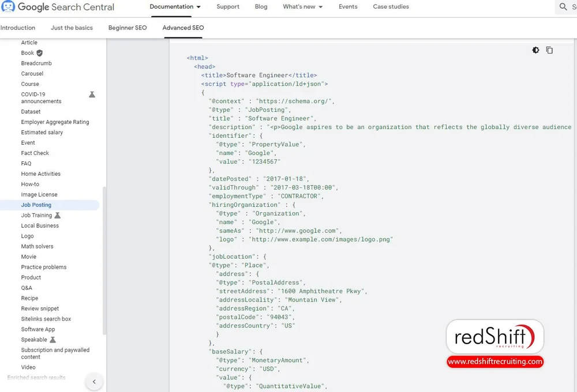The width and height of the screenshot is (577, 392).
Task: Click the beaker icon beside COVID-19 announcements
Action: click(x=92, y=95)
